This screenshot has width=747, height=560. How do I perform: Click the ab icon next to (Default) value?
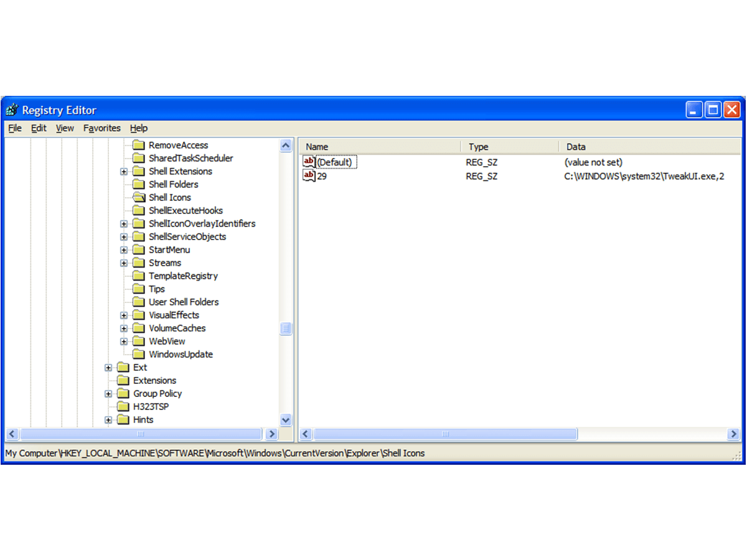[x=309, y=161]
